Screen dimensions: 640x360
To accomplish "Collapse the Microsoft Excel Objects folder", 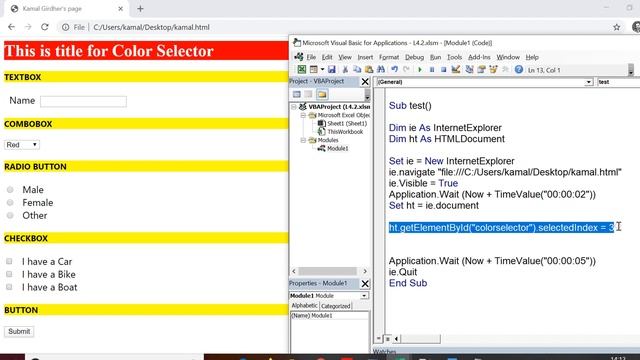I will point(303,116).
